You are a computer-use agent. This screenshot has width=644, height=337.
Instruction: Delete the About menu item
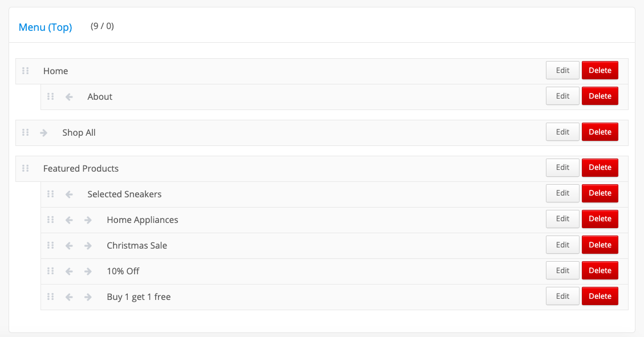pyautogui.click(x=600, y=96)
